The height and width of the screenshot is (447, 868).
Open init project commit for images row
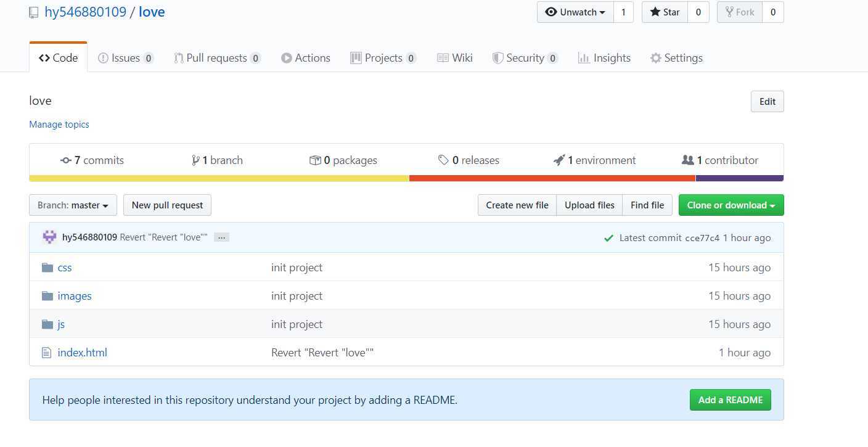click(297, 296)
